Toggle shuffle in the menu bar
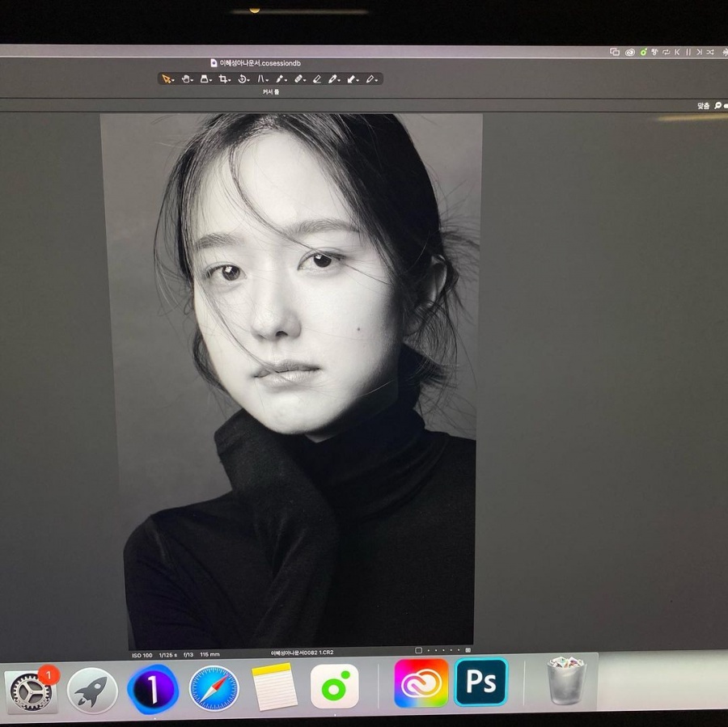728x727 pixels. (710, 52)
